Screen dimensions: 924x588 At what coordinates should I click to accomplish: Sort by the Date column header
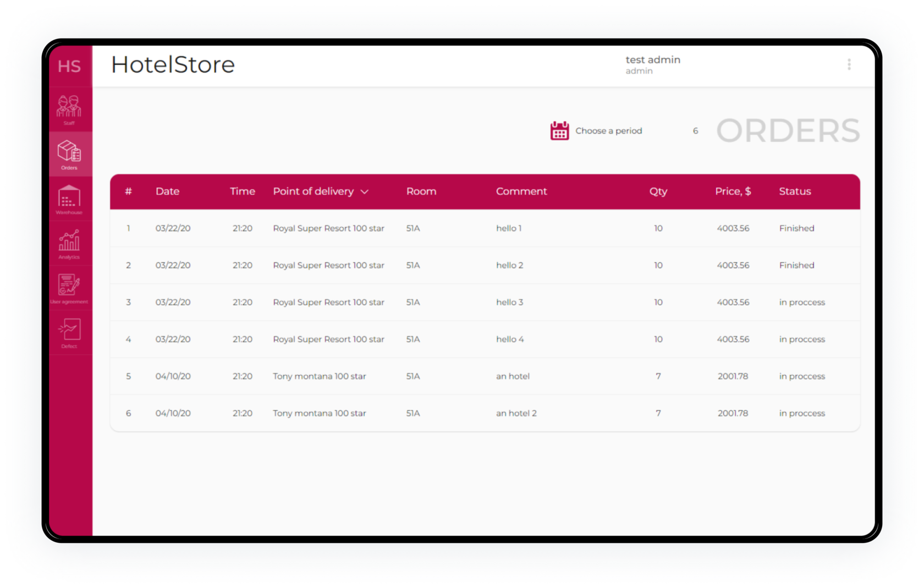click(x=167, y=191)
